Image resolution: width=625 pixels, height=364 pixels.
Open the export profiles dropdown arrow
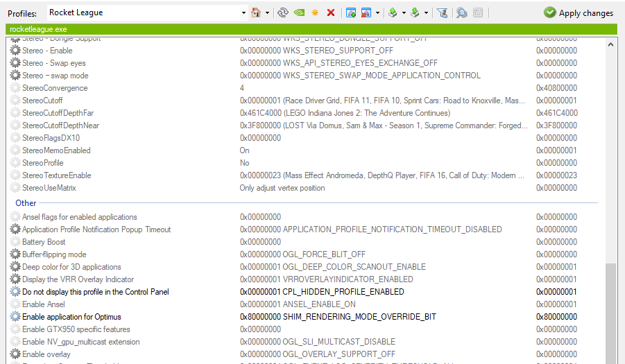tap(404, 12)
